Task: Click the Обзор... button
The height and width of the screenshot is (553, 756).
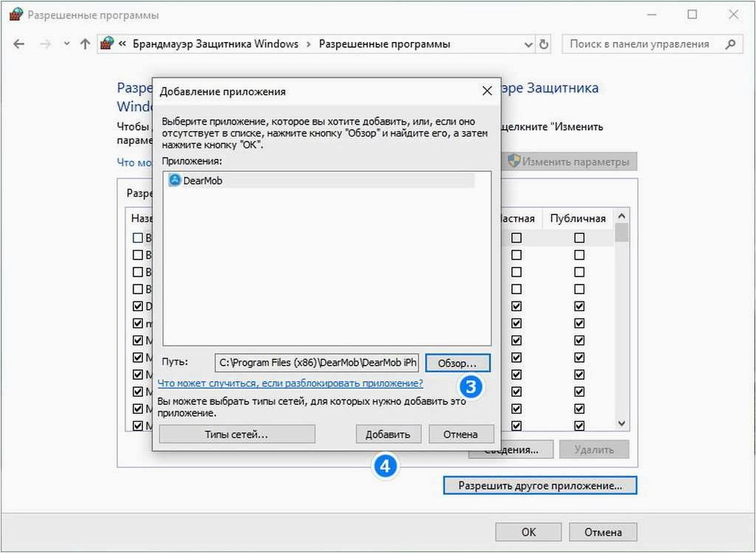Action: [x=457, y=364]
